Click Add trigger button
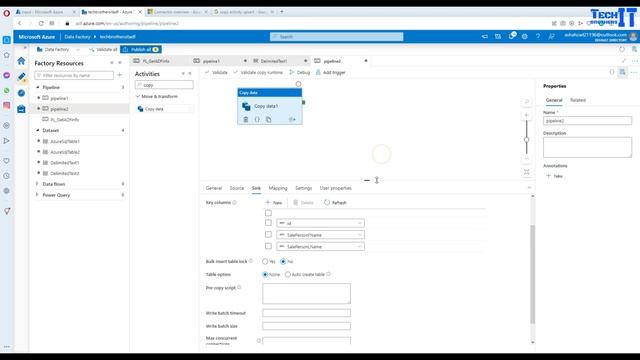640x360 pixels. point(331,72)
